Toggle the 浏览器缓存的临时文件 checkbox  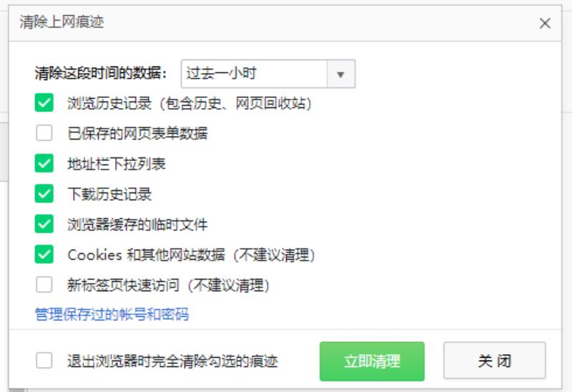[44, 224]
